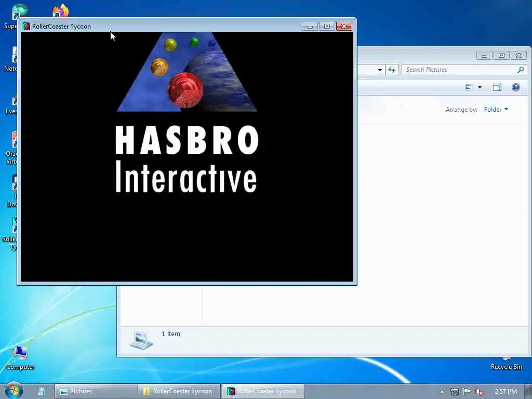
Task: Minimize the RollerCoaster Tycoon window
Action: (x=310, y=26)
